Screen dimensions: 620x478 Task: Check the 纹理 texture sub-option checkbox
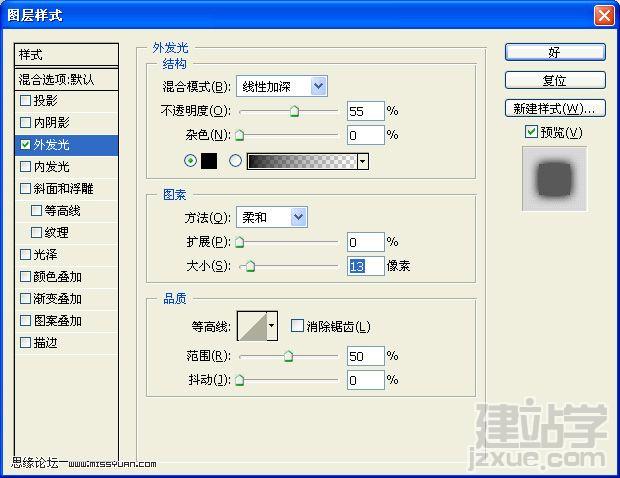tap(36, 232)
